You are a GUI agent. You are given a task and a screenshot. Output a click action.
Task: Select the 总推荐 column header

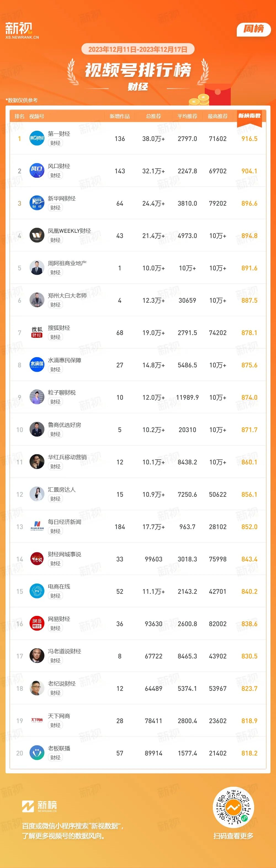click(x=153, y=116)
